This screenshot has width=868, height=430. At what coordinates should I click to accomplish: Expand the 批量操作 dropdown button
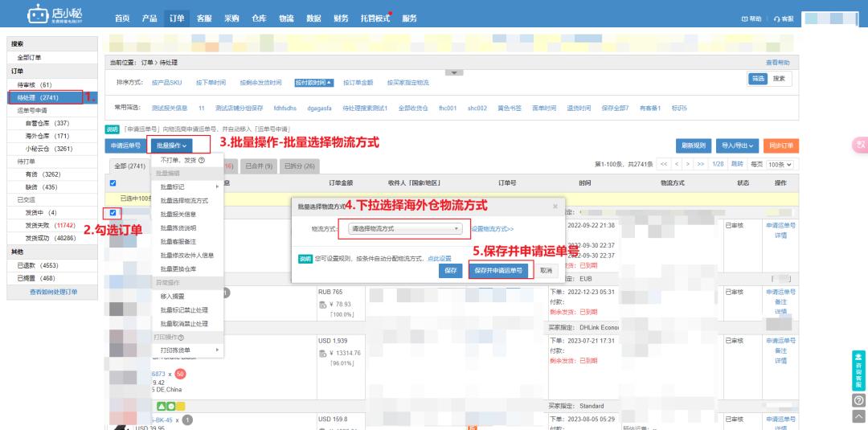pyautogui.click(x=173, y=145)
